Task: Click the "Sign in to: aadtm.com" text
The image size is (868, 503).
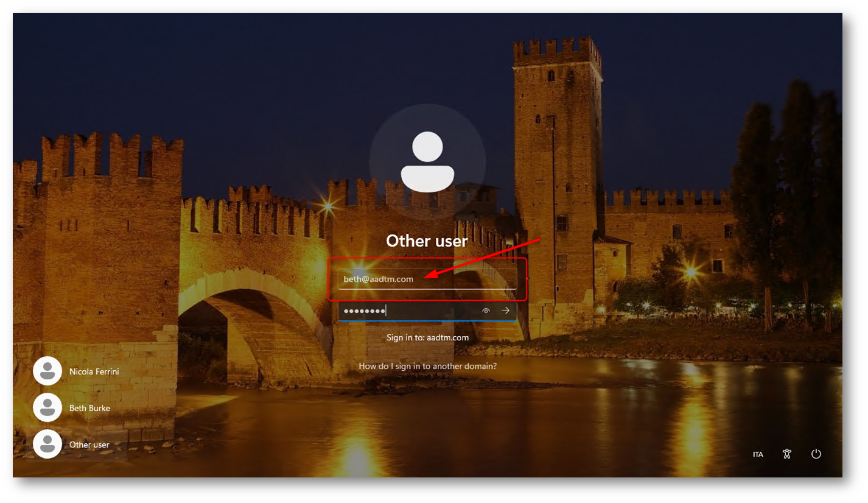Action: 426,337
